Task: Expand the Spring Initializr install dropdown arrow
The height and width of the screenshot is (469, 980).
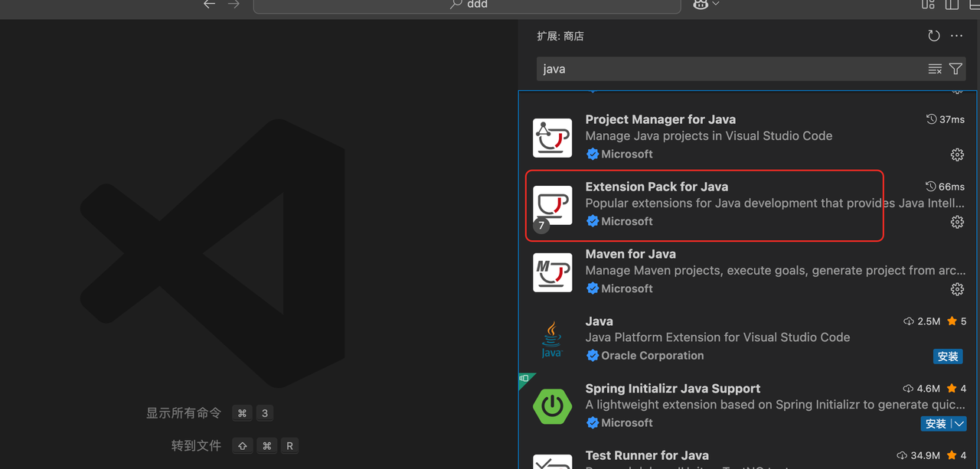Action: tap(959, 424)
